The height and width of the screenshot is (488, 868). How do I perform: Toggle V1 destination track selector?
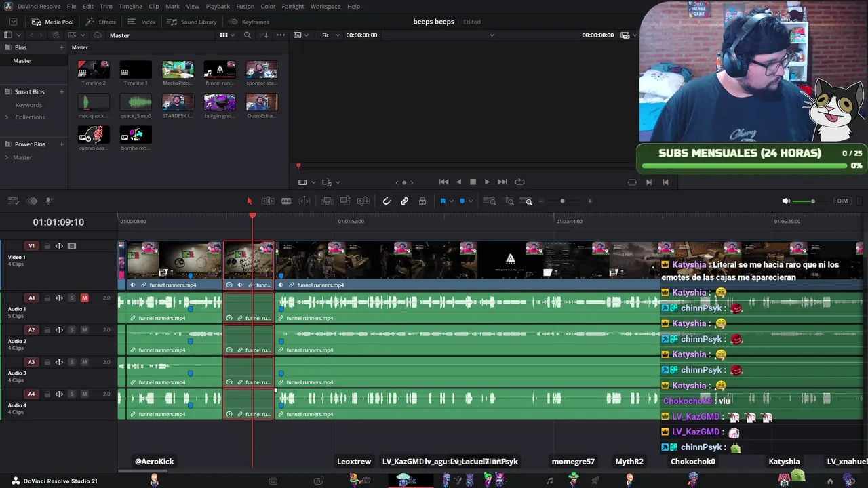point(31,246)
